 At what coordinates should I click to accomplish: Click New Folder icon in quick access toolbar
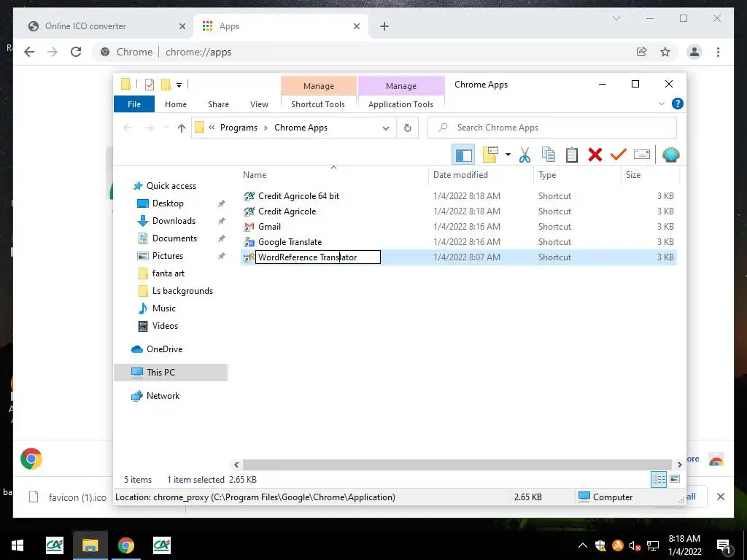tap(166, 85)
